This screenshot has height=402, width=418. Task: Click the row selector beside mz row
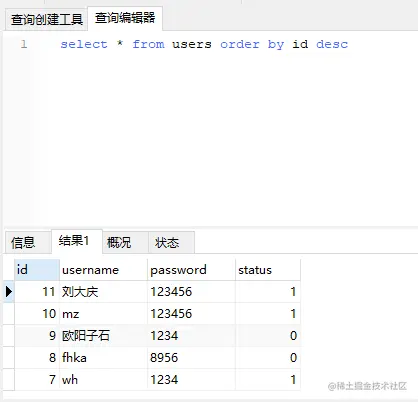pos(9,314)
